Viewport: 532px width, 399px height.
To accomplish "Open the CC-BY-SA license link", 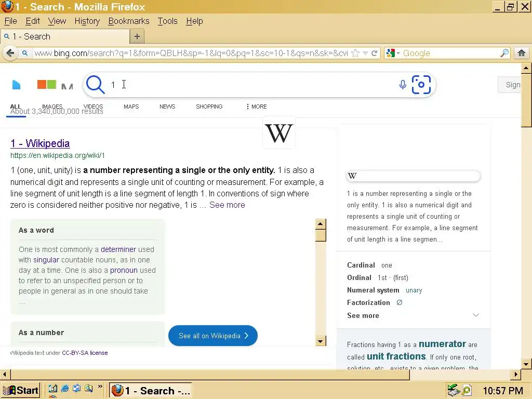I will 85,353.
